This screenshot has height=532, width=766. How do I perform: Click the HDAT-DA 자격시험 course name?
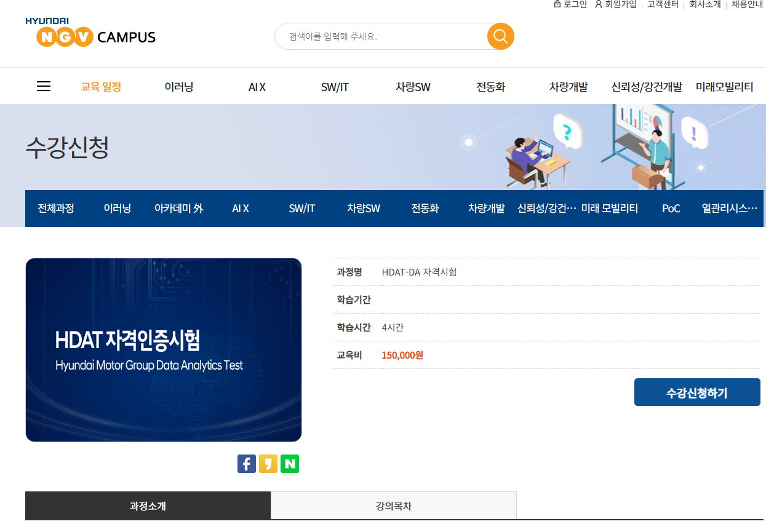pos(419,272)
